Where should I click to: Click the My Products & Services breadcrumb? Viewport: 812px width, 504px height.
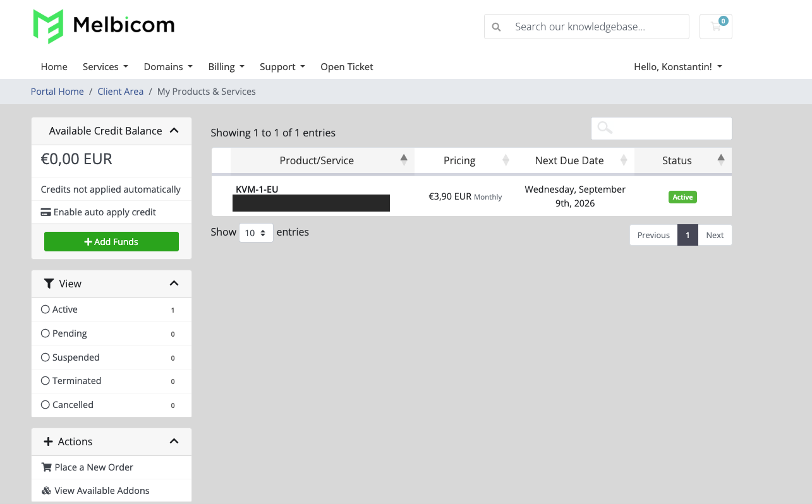(207, 92)
